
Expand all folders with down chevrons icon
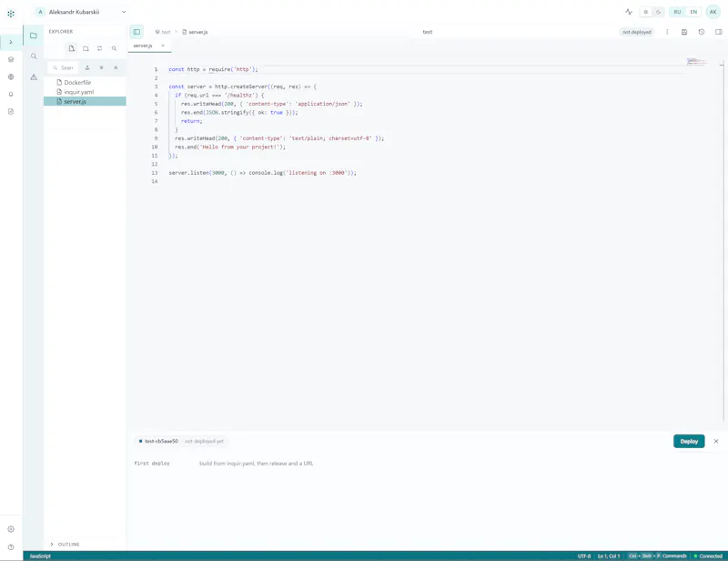(x=101, y=68)
